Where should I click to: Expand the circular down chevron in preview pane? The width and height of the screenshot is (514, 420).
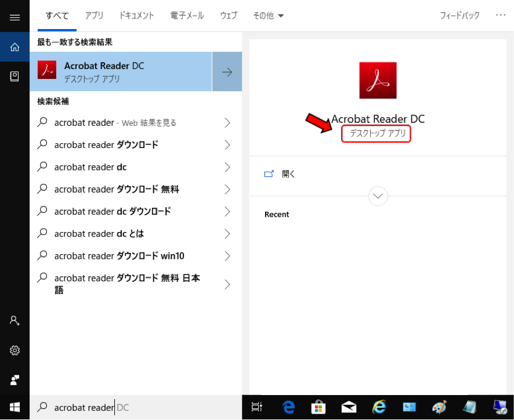pyautogui.click(x=378, y=196)
